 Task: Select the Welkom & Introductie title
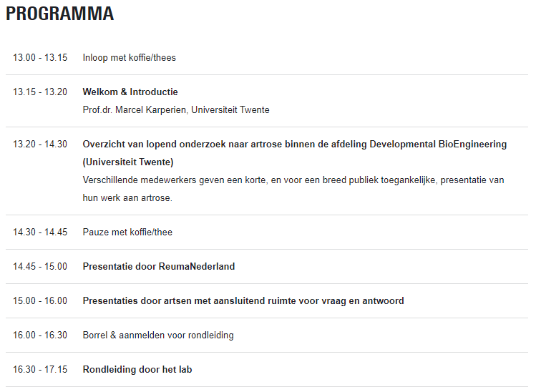click(130, 92)
